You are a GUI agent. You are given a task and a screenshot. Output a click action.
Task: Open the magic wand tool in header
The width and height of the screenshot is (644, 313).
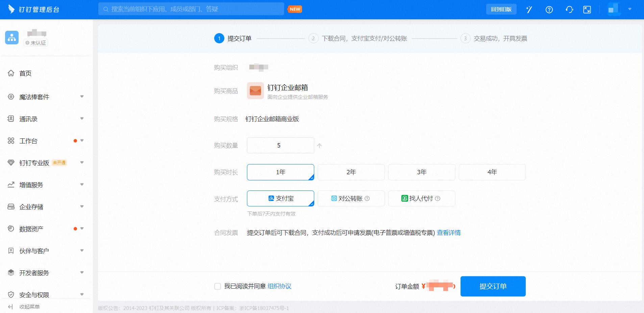[x=529, y=9]
